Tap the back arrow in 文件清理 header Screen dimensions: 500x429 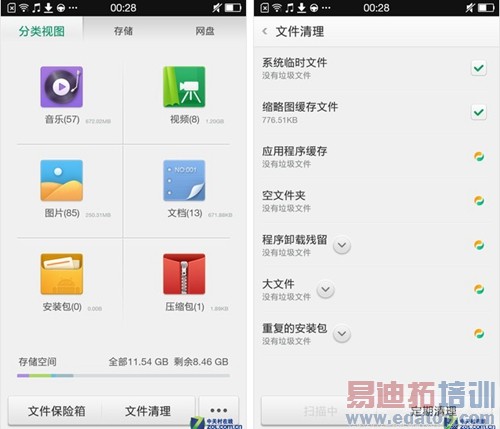click(265, 31)
